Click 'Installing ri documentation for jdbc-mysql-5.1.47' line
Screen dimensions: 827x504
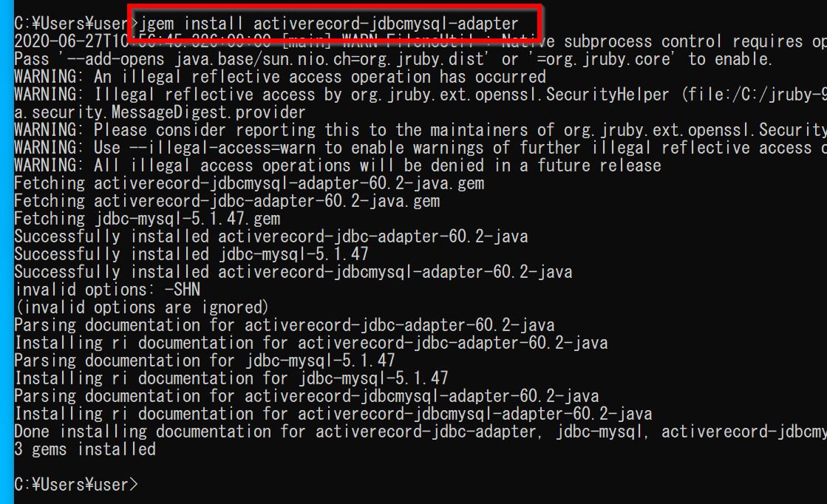(231, 378)
